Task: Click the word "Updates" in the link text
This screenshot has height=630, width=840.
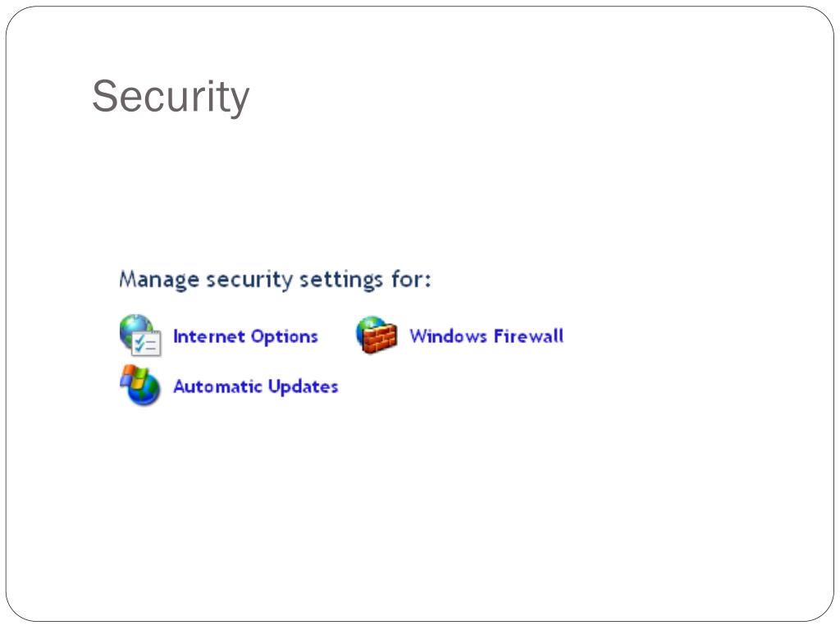Action: [304, 386]
